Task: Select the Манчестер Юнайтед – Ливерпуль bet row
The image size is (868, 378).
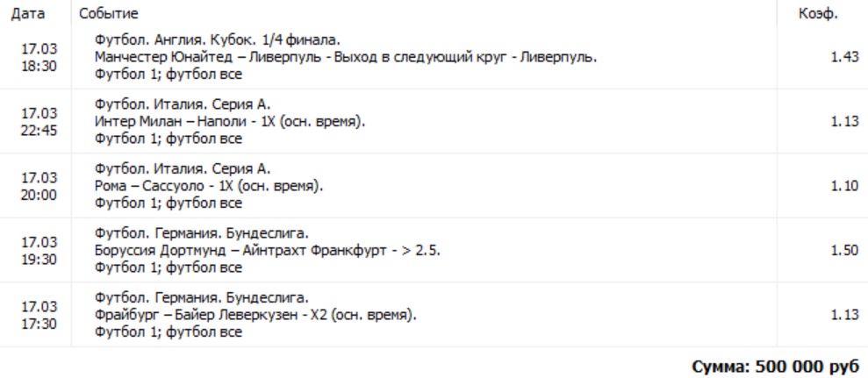Action: point(434,57)
